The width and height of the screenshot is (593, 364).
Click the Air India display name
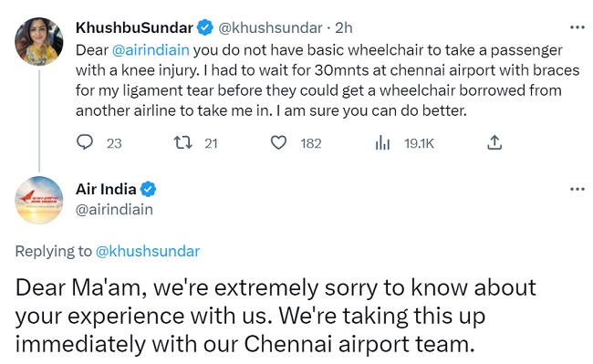pos(106,189)
